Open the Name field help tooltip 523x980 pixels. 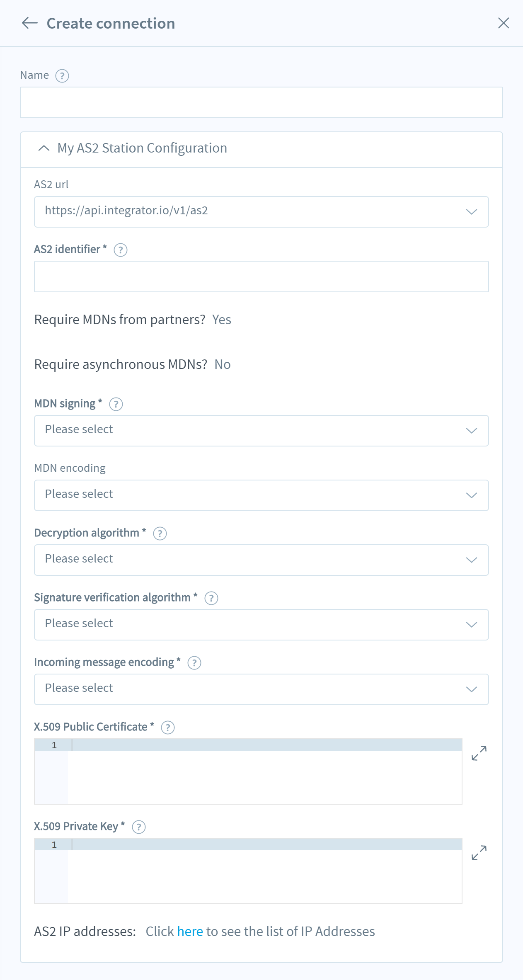tap(62, 76)
